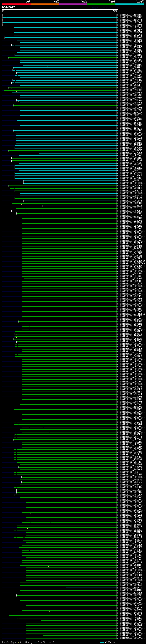Screen dimensions: 146x644
Task: Click the cyan ~100% identity legend swatch
Action: [130, 4]
